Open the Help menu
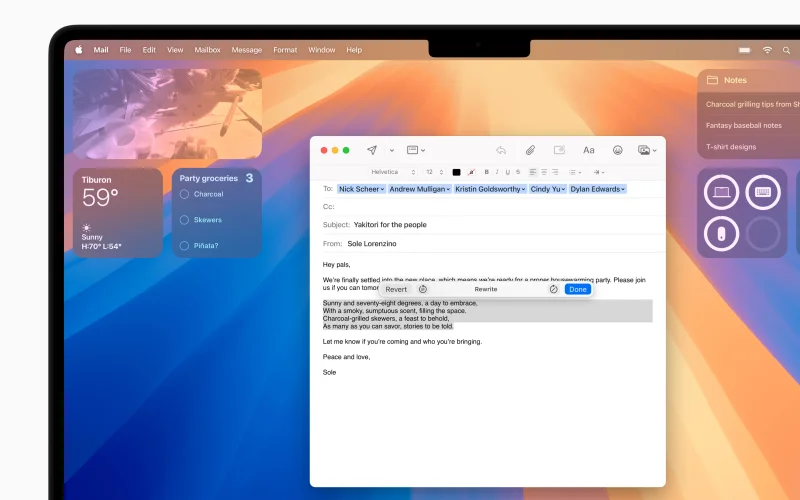 (354, 49)
